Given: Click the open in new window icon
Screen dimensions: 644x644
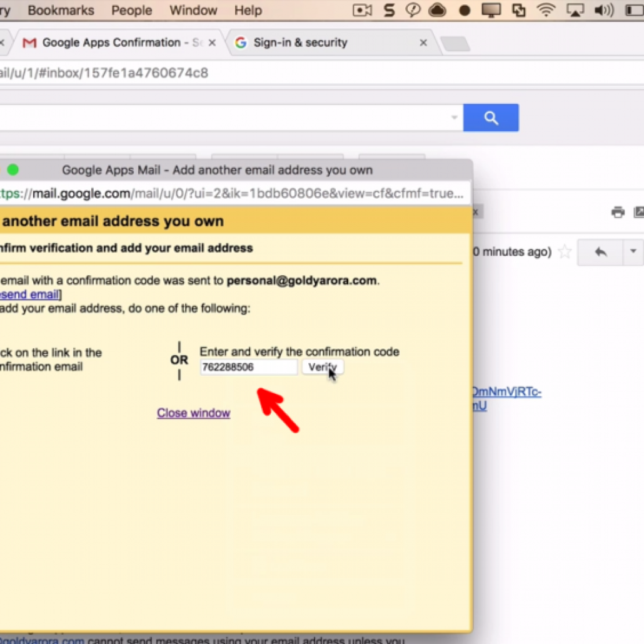Looking at the screenshot, I should pos(639,212).
